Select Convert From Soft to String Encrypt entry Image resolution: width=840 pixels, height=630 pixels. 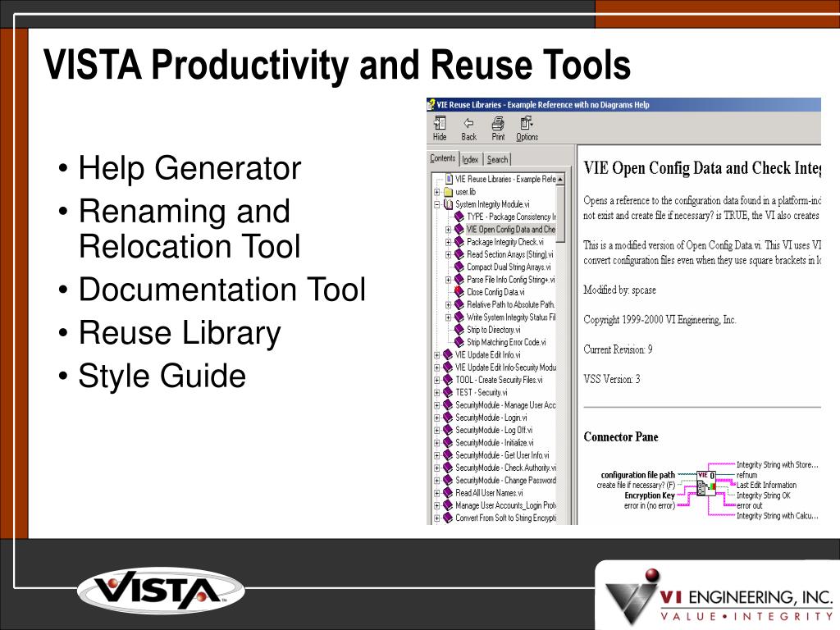[x=505, y=518]
